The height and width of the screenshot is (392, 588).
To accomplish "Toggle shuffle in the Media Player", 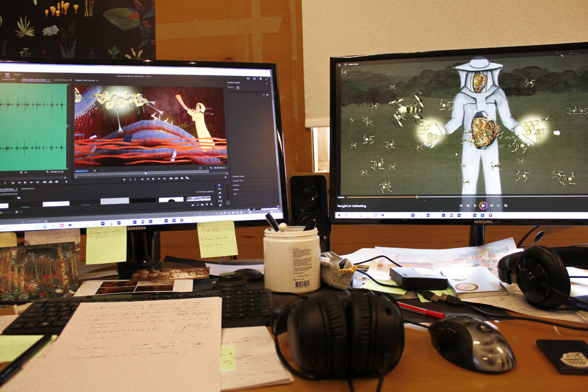I will click(461, 205).
